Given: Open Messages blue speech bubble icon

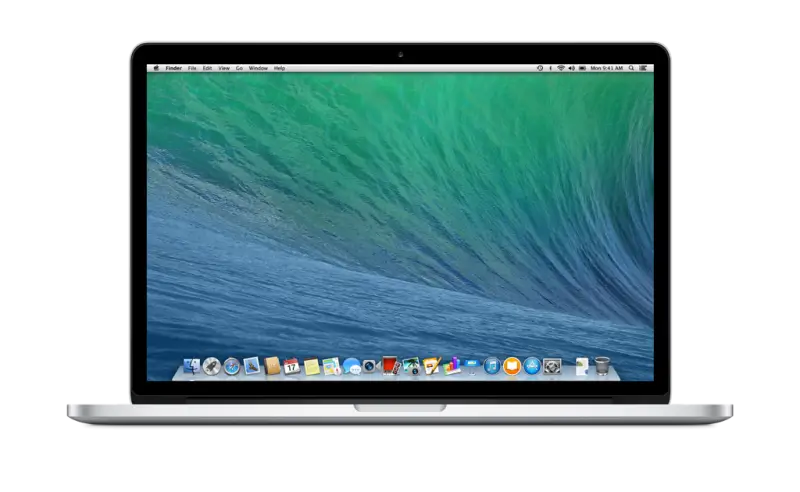Looking at the screenshot, I should pyautogui.click(x=352, y=366).
